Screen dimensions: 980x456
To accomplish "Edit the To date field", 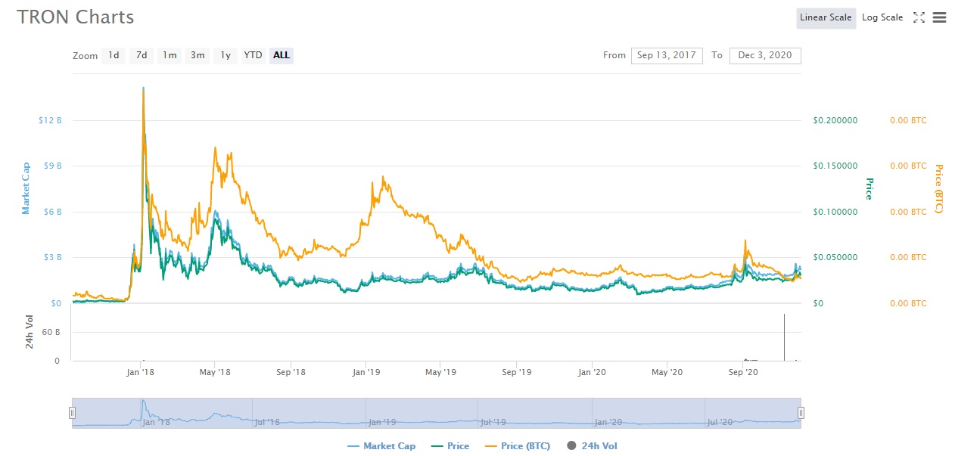I will click(765, 55).
